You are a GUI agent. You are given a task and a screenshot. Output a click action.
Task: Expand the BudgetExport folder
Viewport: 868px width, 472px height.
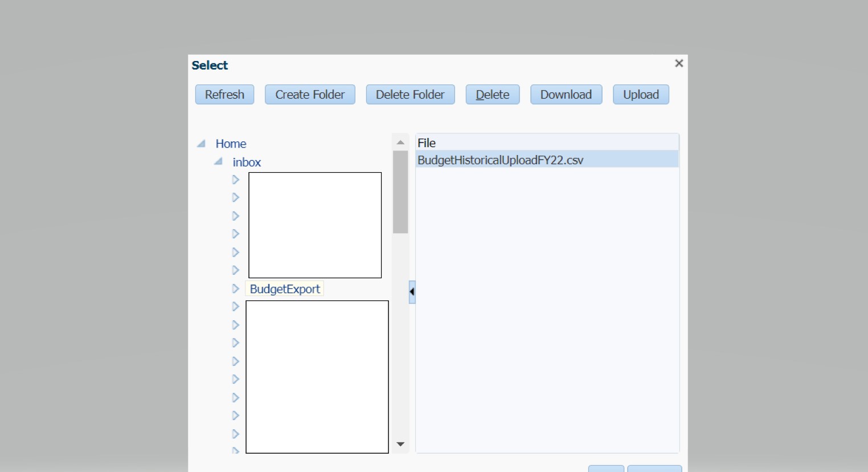(x=235, y=289)
